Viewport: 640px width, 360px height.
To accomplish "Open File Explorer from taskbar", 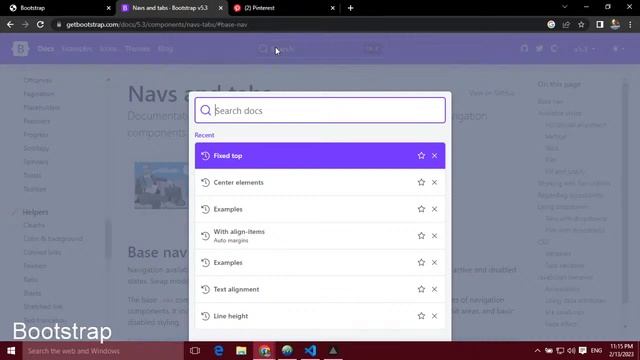I will pos(241,351).
